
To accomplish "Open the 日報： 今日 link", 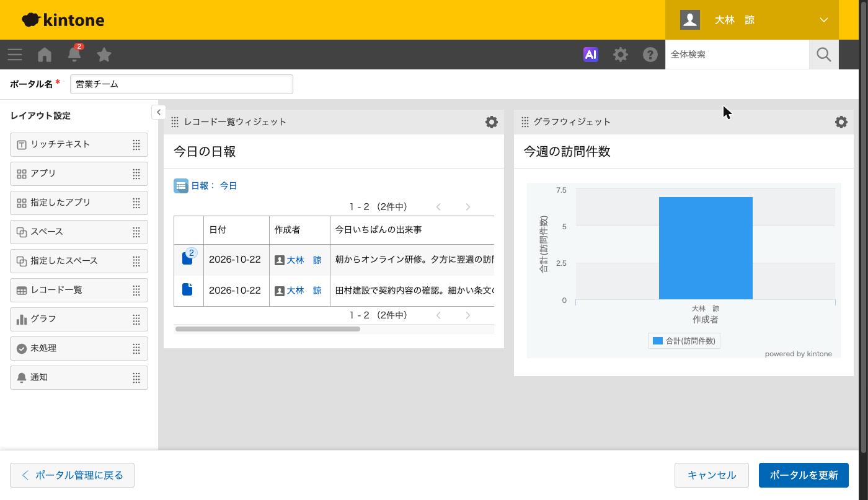I will [x=214, y=186].
